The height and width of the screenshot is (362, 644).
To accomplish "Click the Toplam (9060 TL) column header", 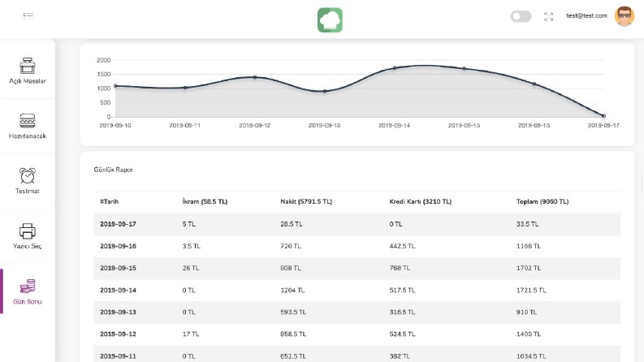I will 542,201.
